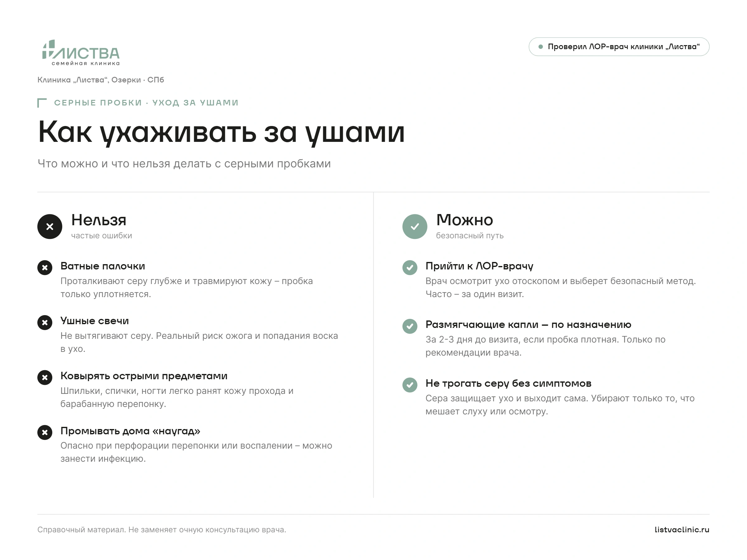Click the green corner bracket icon before СЕРНЫЕ ПРОБКИ
Screen dimensions: 747x560
click(x=42, y=103)
